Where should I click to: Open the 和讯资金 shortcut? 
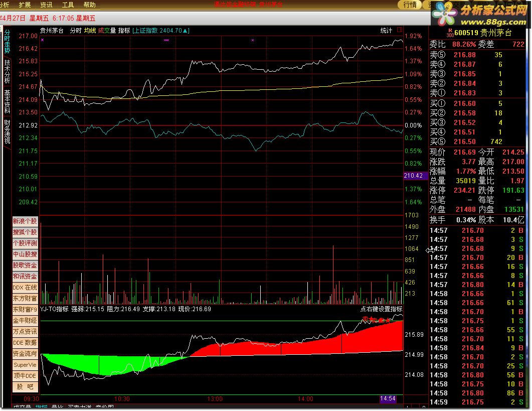click(25, 277)
